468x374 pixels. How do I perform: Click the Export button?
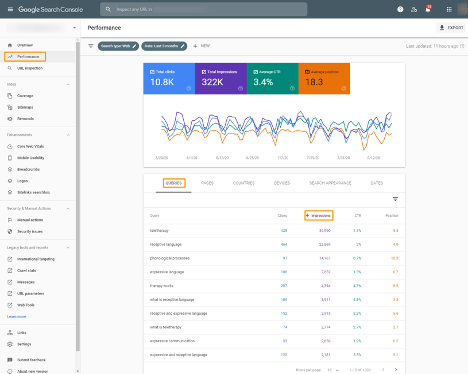(x=451, y=28)
